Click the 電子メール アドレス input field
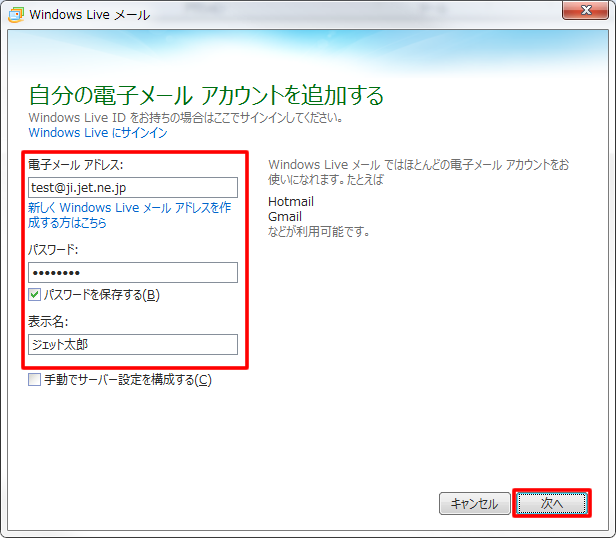The width and height of the screenshot is (616, 538). 133,187
